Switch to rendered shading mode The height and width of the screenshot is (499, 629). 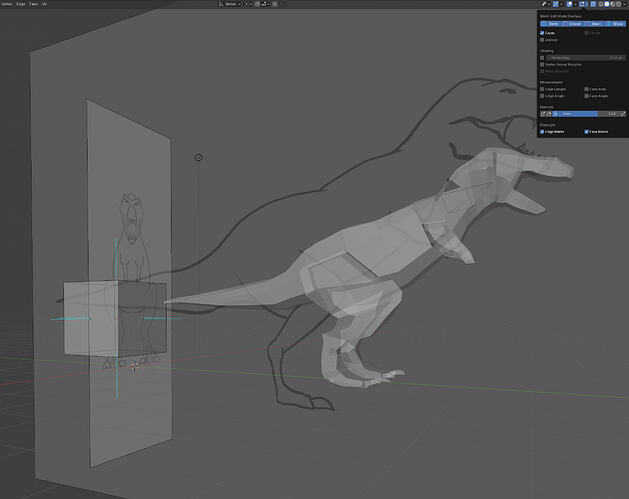click(619, 4)
